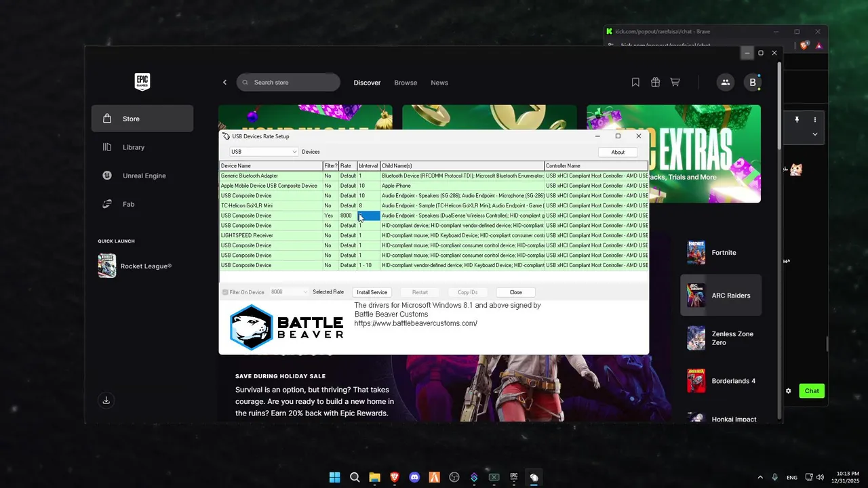Click the Brave Rewards triangle icon
The image size is (868, 488).
[x=818, y=45]
